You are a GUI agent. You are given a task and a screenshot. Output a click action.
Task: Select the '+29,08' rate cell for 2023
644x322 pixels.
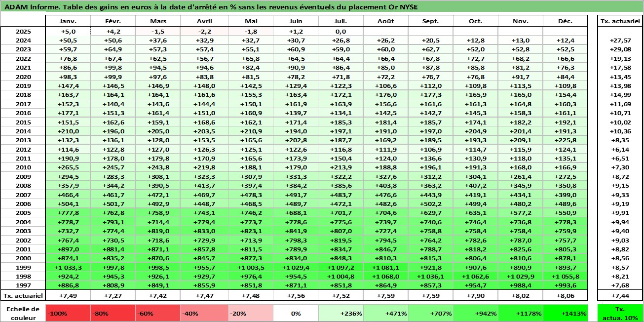coord(620,50)
